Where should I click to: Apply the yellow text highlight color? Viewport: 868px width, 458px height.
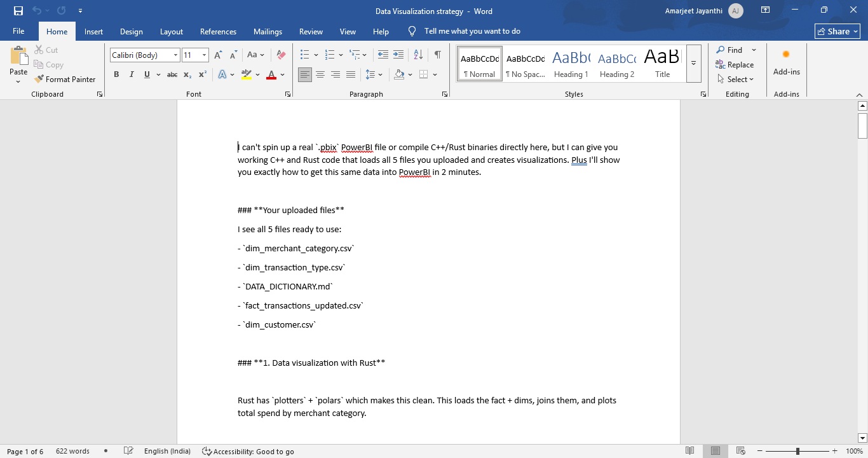point(247,74)
